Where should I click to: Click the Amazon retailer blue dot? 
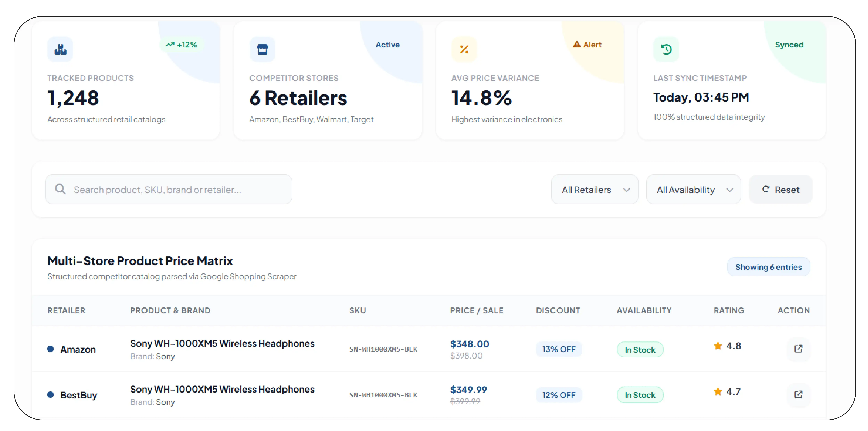tap(51, 349)
